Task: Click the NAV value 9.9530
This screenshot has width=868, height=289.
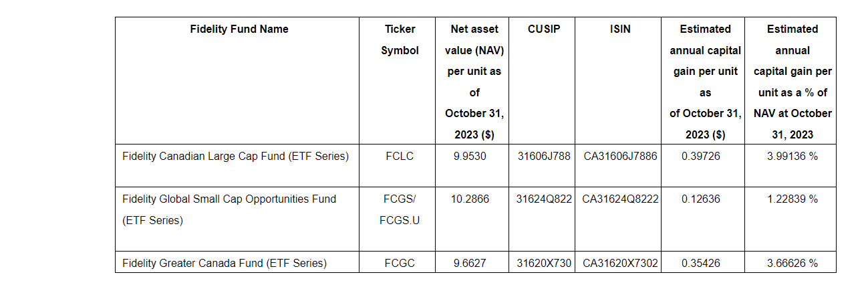Action: pos(474,157)
